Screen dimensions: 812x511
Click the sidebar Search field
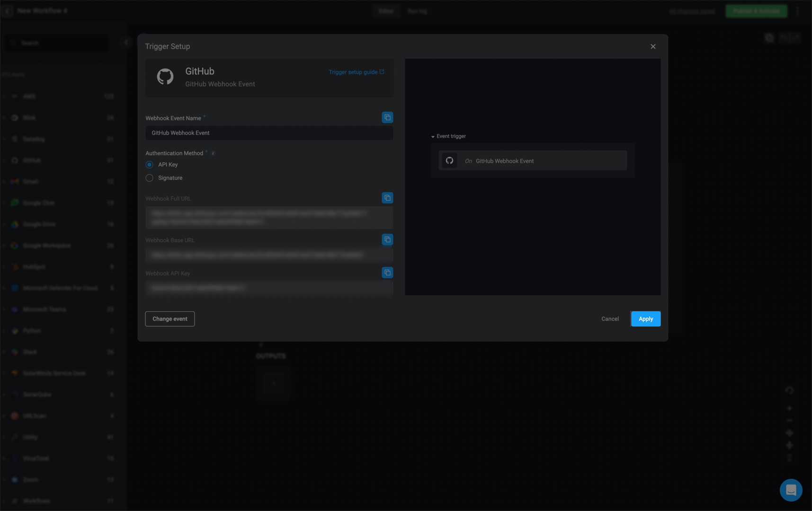tap(57, 43)
